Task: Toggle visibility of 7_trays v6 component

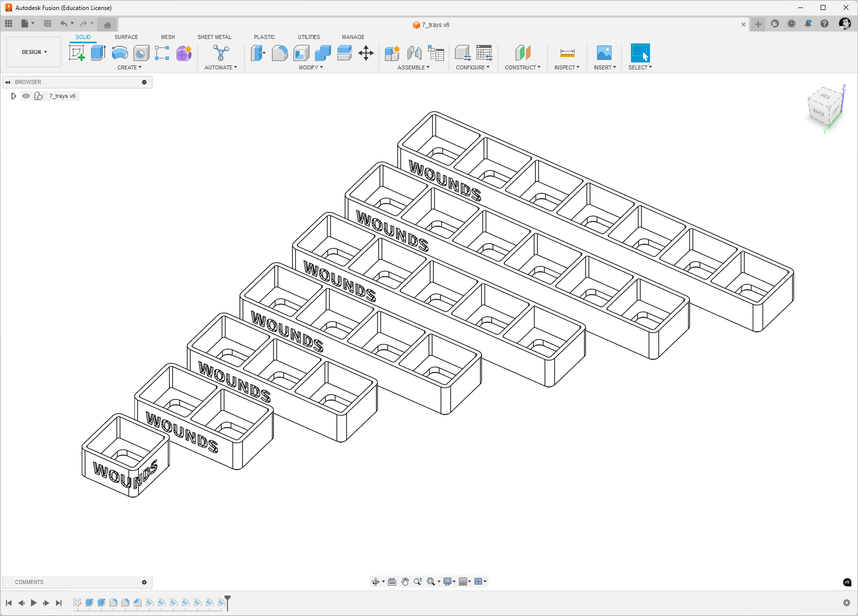Action: 26,96
